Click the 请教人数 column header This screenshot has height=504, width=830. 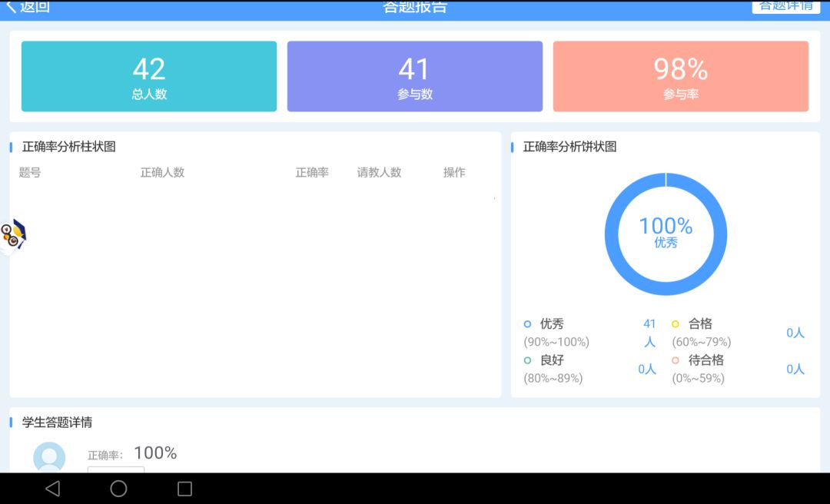379,173
